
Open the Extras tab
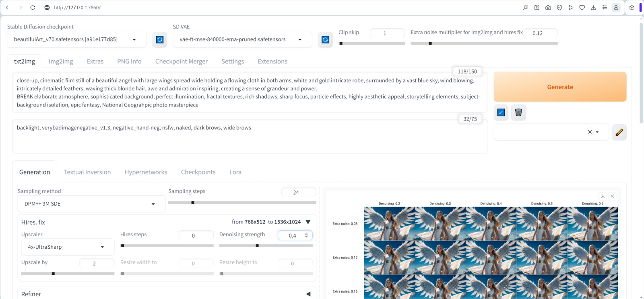coord(95,61)
